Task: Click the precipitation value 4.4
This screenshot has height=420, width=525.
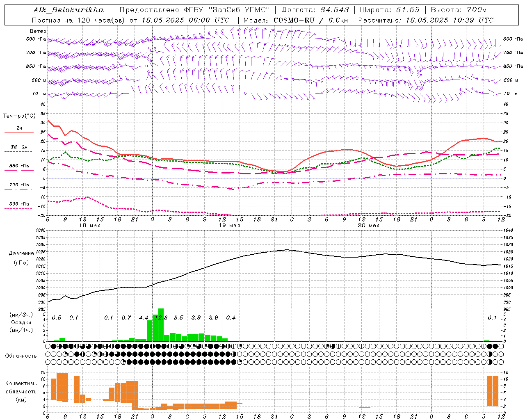Action: coord(144,318)
